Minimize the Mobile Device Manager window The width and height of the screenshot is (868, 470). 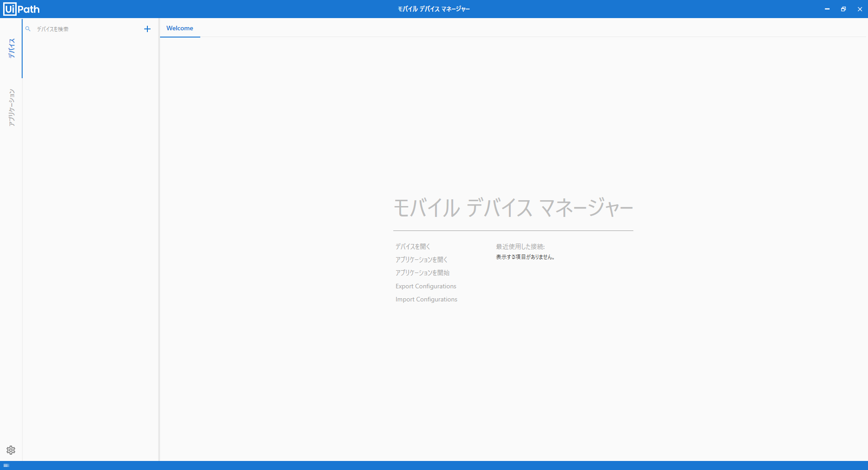click(827, 9)
